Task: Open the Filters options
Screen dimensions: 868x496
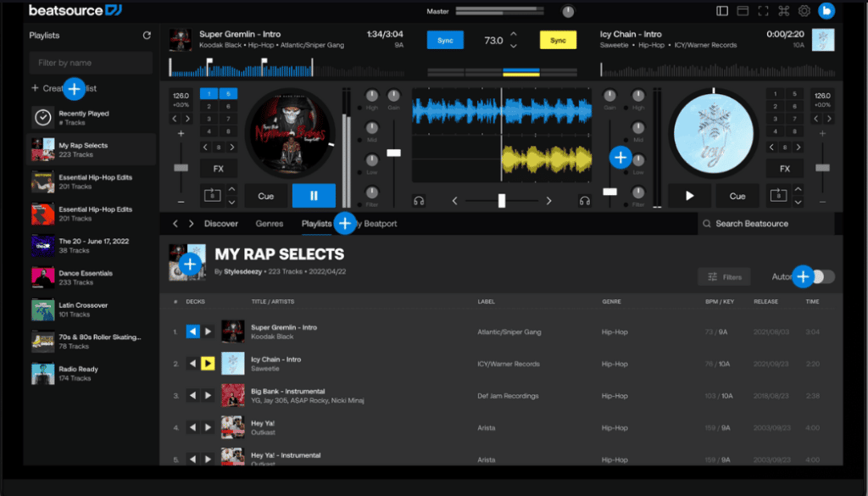Action: [x=724, y=276]
